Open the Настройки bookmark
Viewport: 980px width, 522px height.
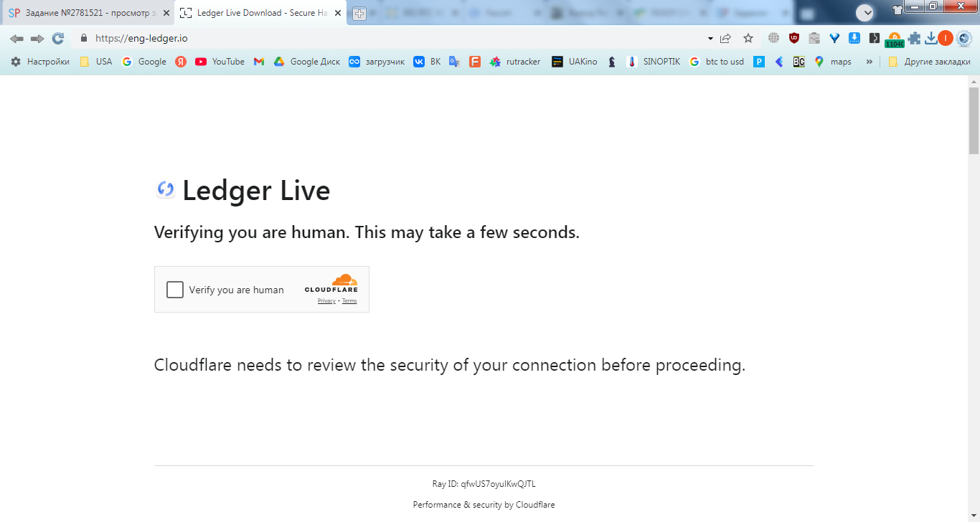[40, 62]
